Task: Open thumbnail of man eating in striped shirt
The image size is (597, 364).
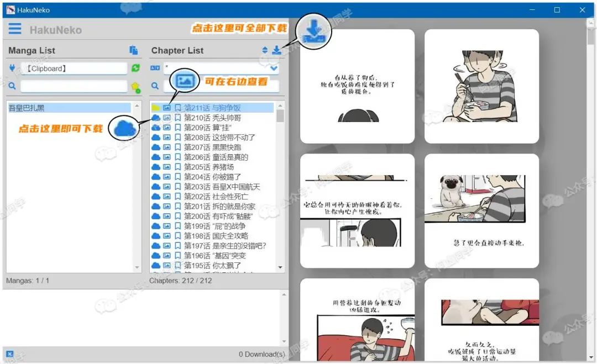Action: (x=481, y=86)
